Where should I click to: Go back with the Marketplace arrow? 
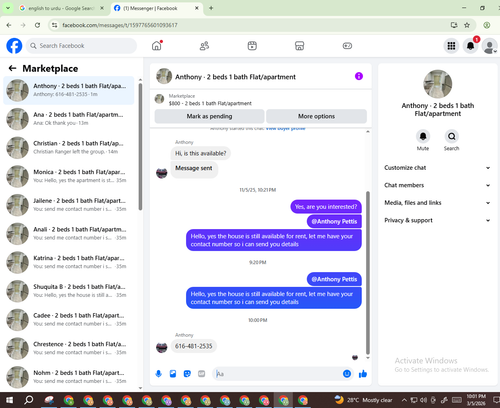coord(12,68)
